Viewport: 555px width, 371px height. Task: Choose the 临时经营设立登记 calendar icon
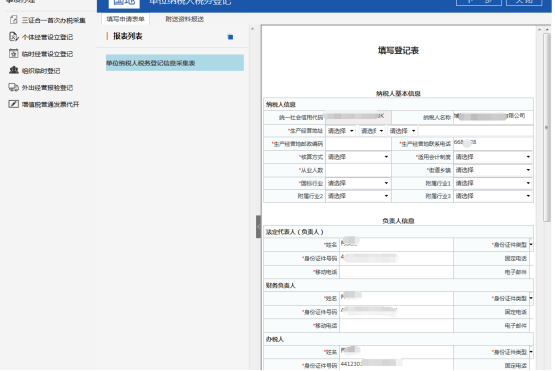click(13, 53)
